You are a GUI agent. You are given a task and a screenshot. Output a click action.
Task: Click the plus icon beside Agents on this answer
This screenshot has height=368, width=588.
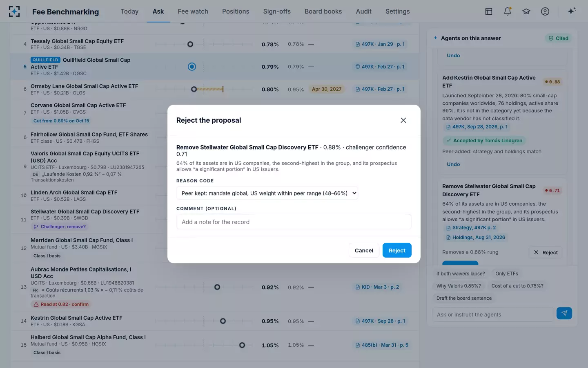pos(435,38)
